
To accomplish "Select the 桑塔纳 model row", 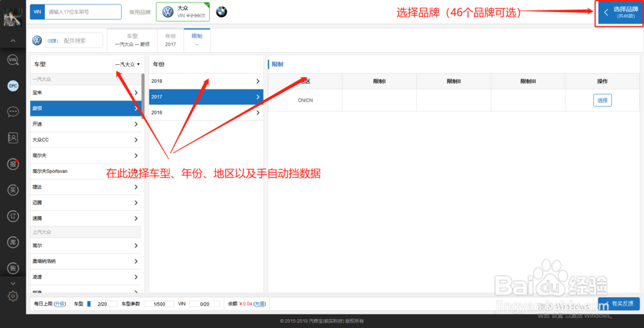I will (86, 261).
